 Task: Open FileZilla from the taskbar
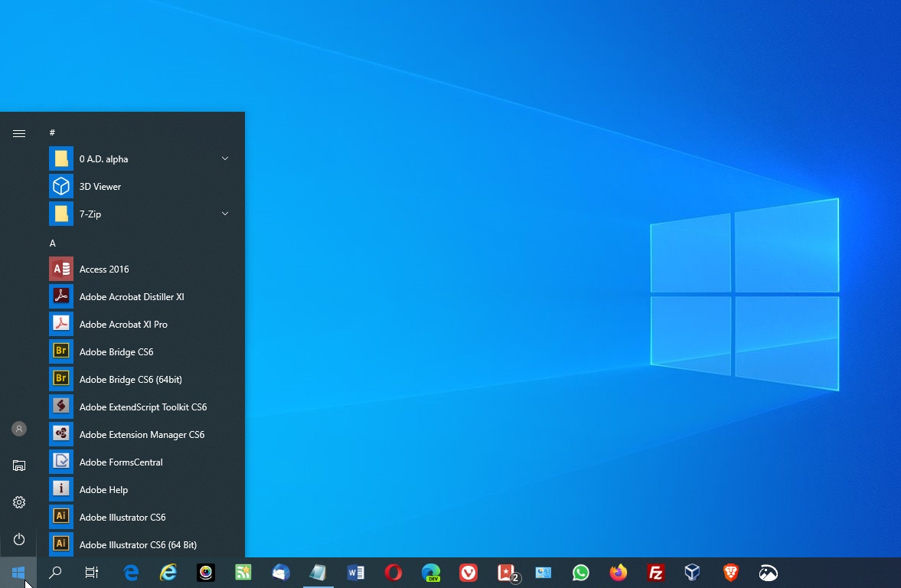pyautogui.click(x=655, y=573)
